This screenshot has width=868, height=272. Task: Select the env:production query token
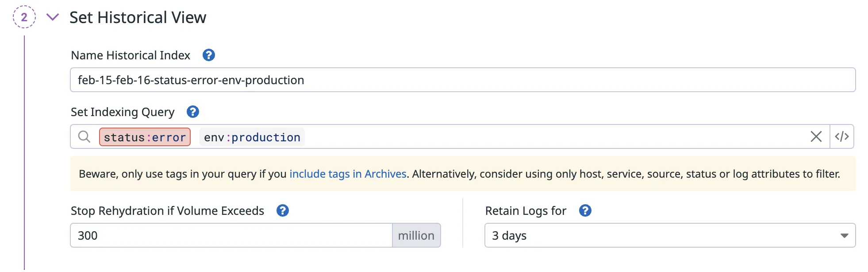(252, 137)
